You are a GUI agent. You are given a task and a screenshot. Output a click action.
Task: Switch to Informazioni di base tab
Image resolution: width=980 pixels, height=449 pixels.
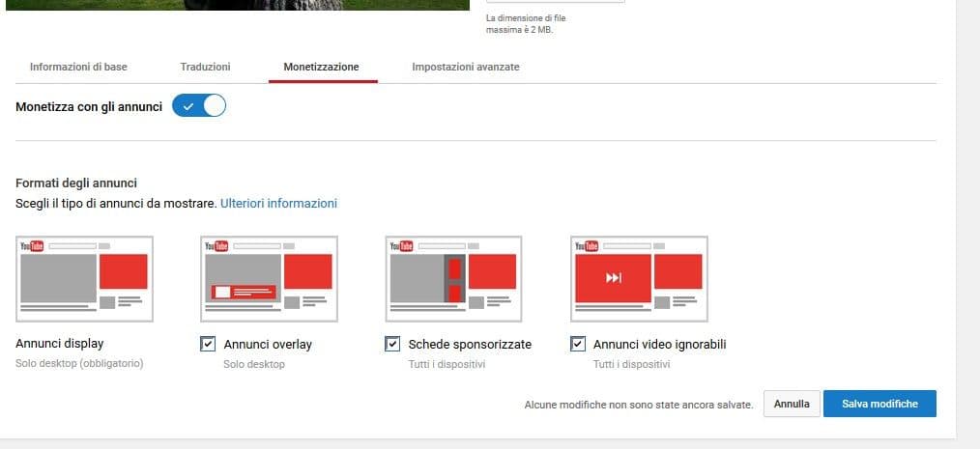[x=78, y=67]
